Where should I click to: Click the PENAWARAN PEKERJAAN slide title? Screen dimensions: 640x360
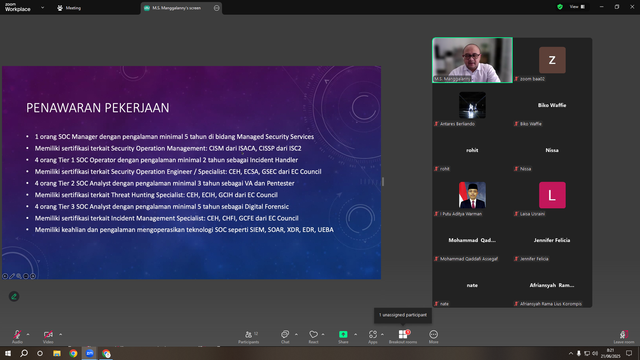[98, 108]
